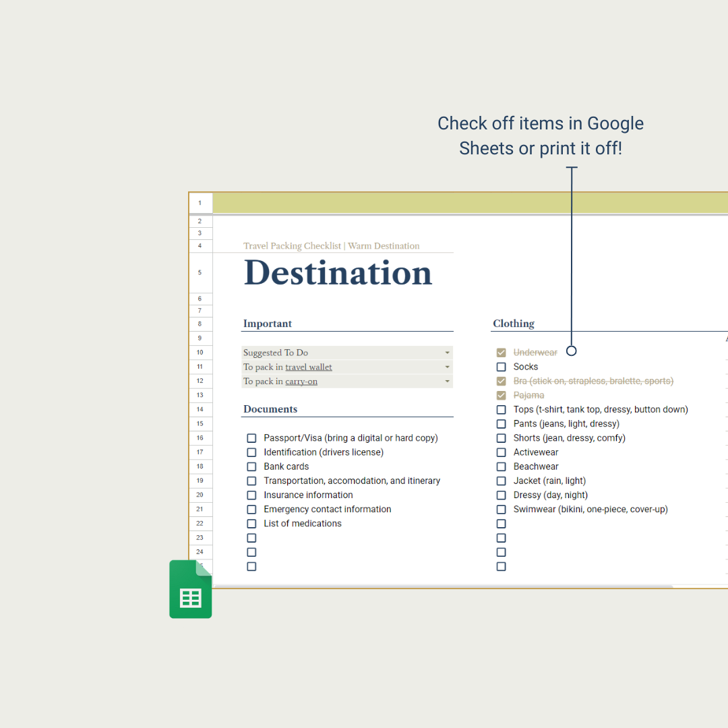Click the Clothing section heading
The width and height of the screenshot is (728, 728).
click(x=514, y=324)
